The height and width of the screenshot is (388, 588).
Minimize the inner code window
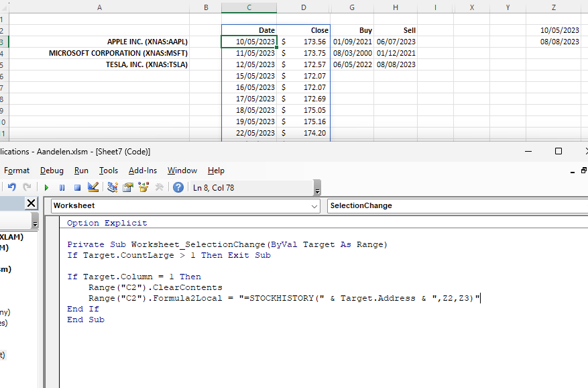573,172
